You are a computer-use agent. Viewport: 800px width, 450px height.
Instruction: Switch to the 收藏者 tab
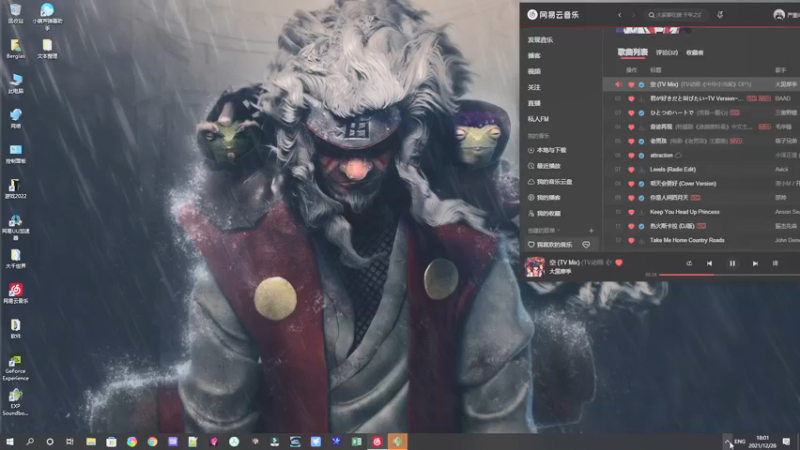click(695, 53)
